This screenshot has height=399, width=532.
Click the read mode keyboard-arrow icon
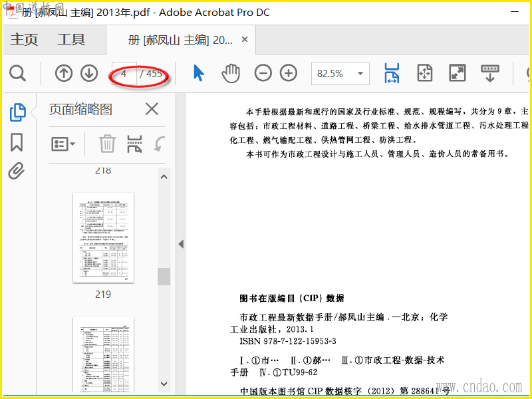click(x=490, y=73)
